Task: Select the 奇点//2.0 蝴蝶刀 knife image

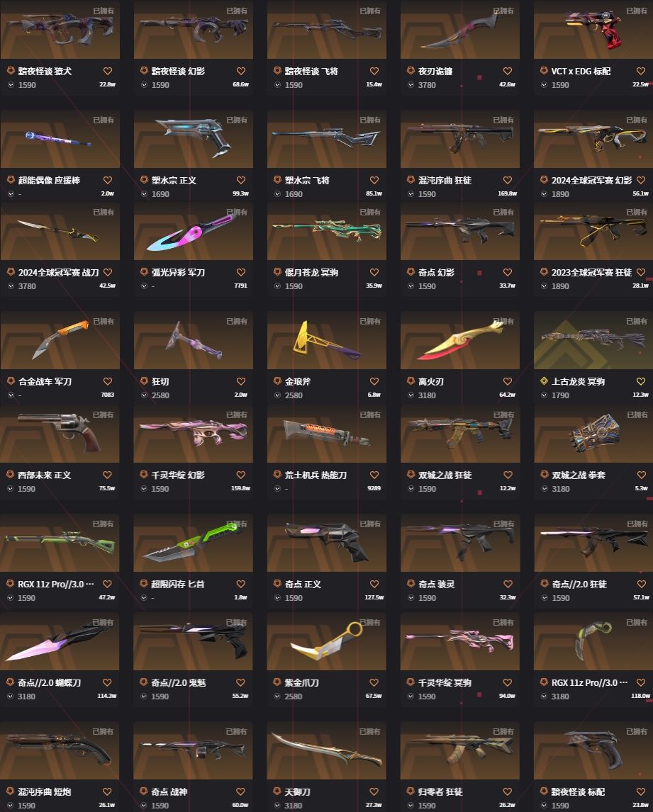Action: 60,641
